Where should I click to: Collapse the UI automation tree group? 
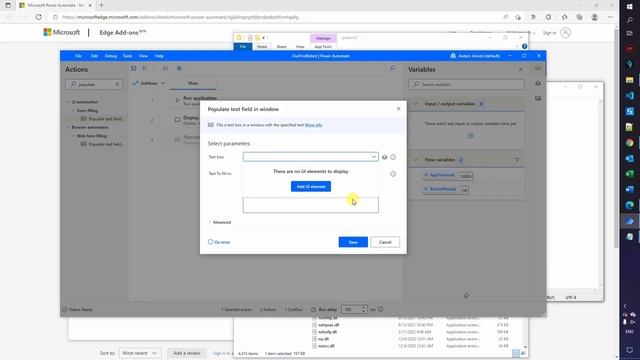pyautogui.click(x=68, y=102)
